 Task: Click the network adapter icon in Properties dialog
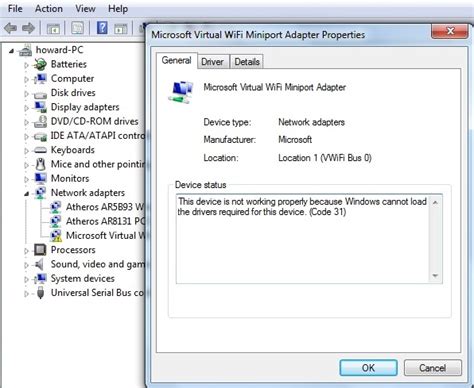(x=182, y=92)
